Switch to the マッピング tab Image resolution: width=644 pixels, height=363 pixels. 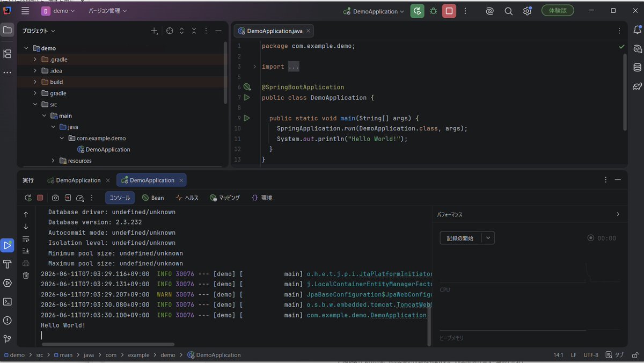pyautogui.click(x=224, y=198)
